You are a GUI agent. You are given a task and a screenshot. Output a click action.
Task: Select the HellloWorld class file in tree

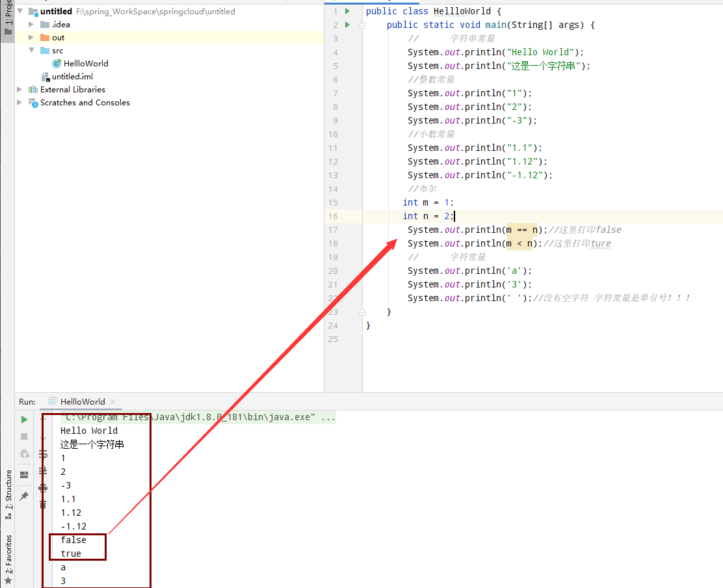tap(85, 64)
